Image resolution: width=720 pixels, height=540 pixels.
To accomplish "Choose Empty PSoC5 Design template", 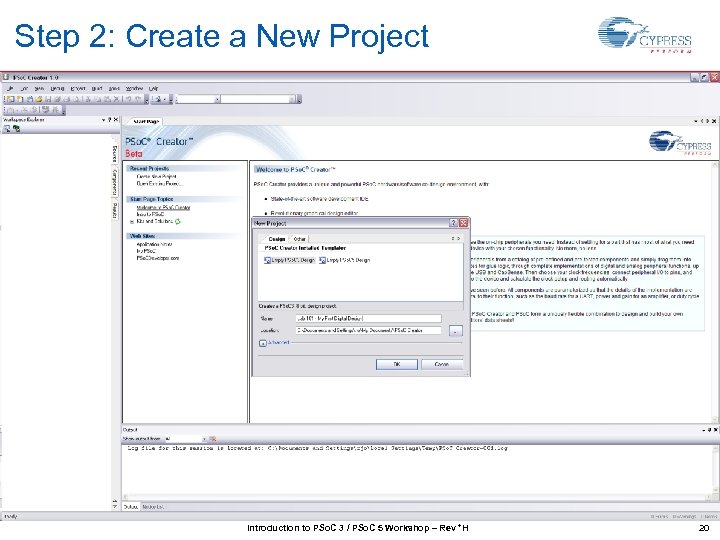I will click(344, 260).
